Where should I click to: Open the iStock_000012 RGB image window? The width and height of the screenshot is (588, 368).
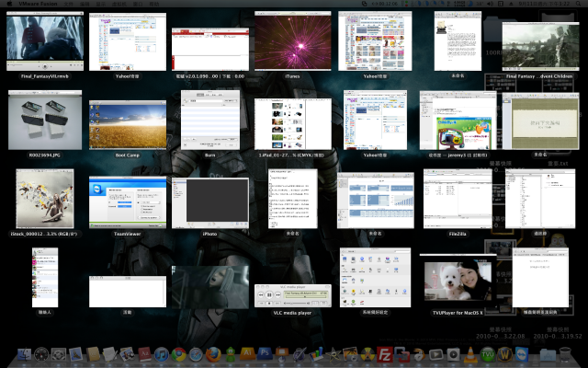[x=45, y=199]
